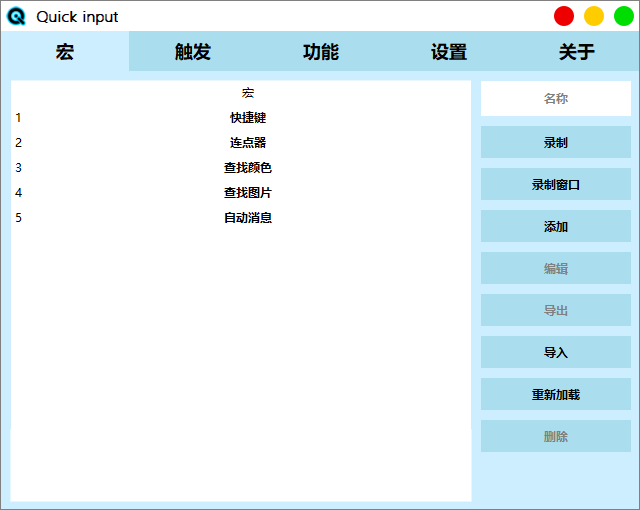Click the 名称 name input field
The width and height of the screenshot is (640, 510).
pos(556,98)
